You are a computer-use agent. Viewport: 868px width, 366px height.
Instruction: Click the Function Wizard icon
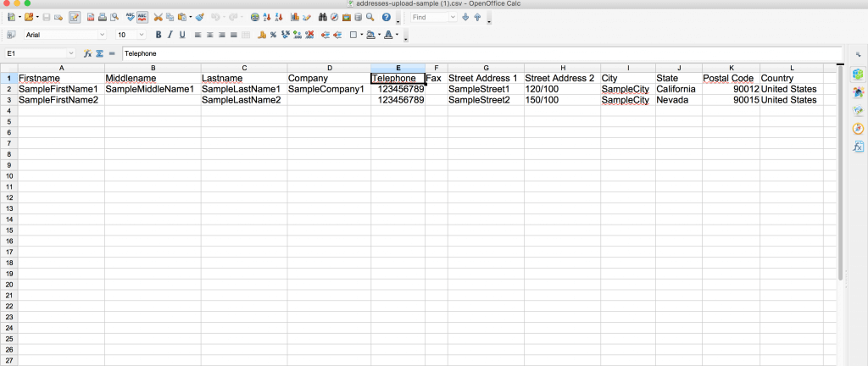87,53
